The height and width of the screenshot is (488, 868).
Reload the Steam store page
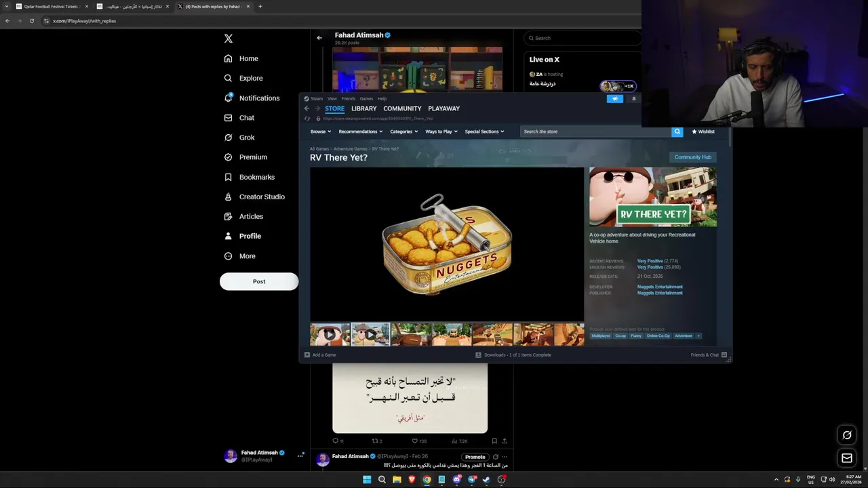pos(307,119)
